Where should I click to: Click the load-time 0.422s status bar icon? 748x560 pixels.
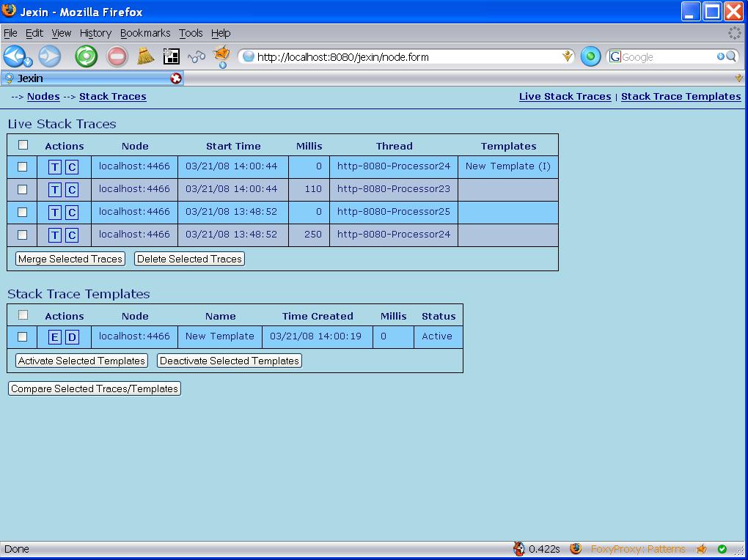pos(519,548)
